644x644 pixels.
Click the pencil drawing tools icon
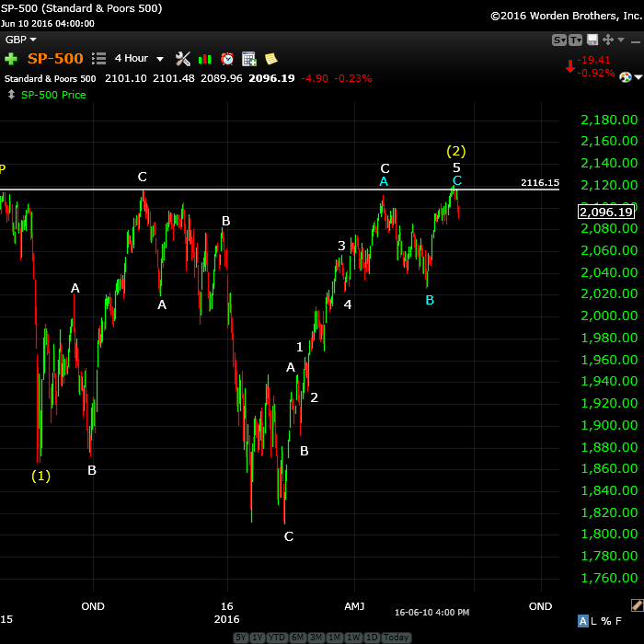637,605
